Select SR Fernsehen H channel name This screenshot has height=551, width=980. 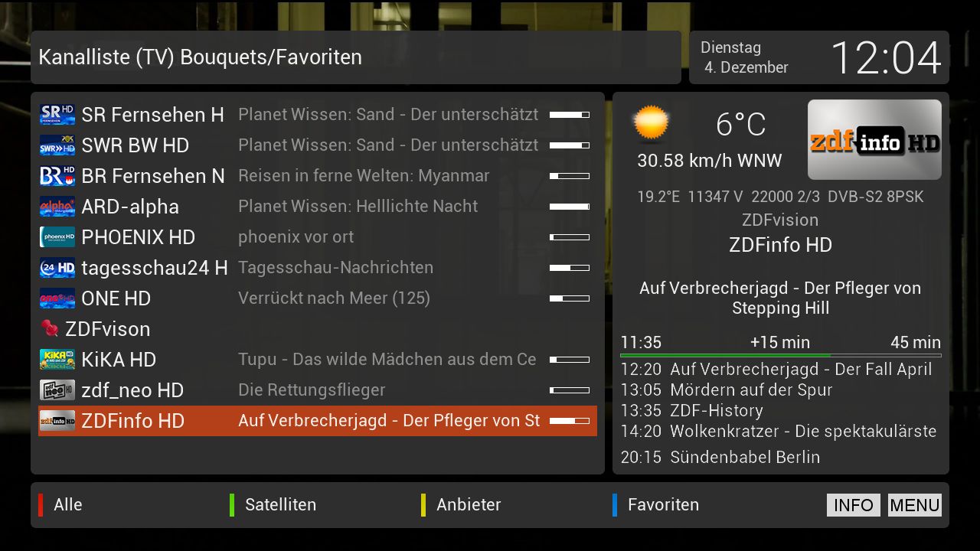[x=152, y=115]
